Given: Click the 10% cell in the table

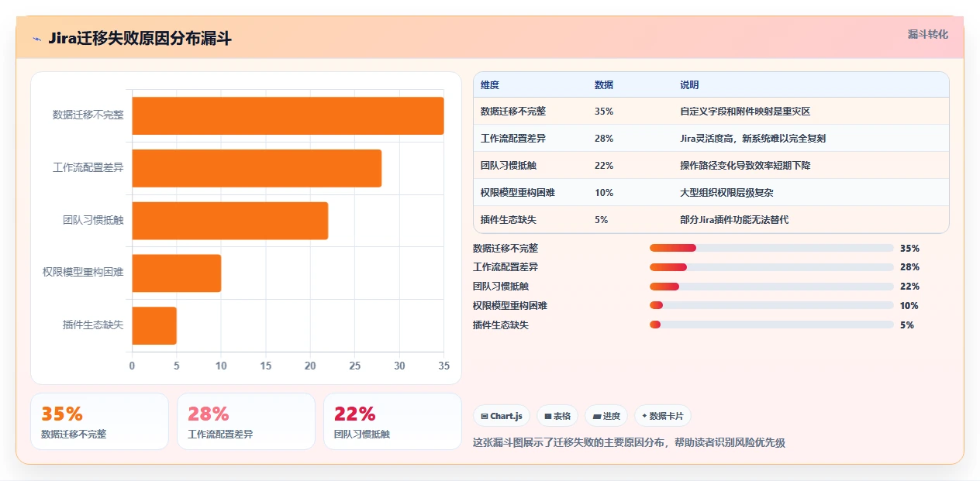Looking at the screenshot, I should 604,193.
